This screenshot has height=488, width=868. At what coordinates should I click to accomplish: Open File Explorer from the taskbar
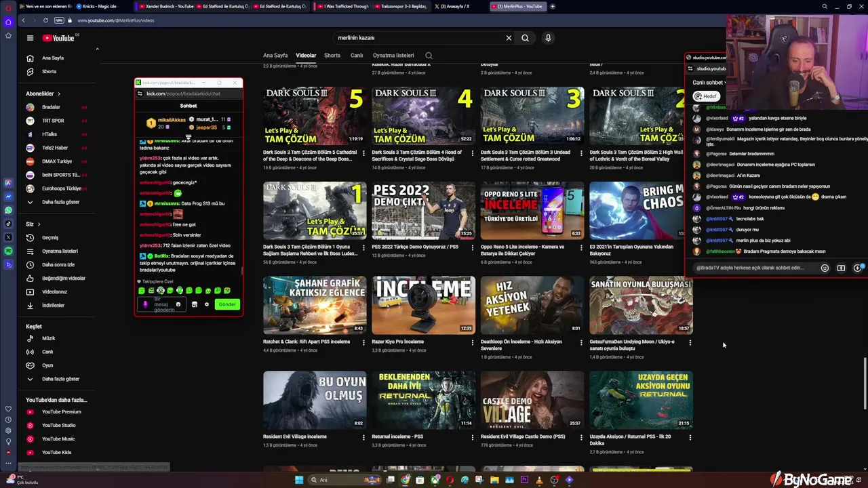coord(494,480)
